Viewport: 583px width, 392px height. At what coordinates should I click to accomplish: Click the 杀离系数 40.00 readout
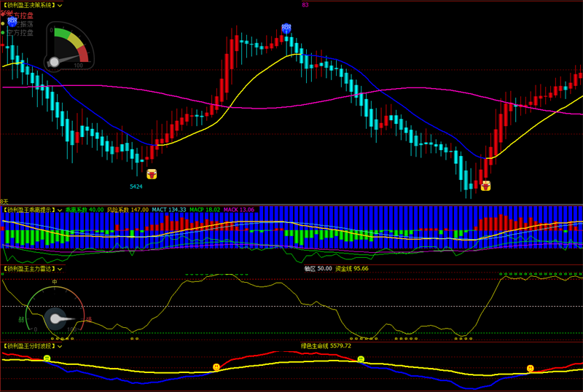85,210
